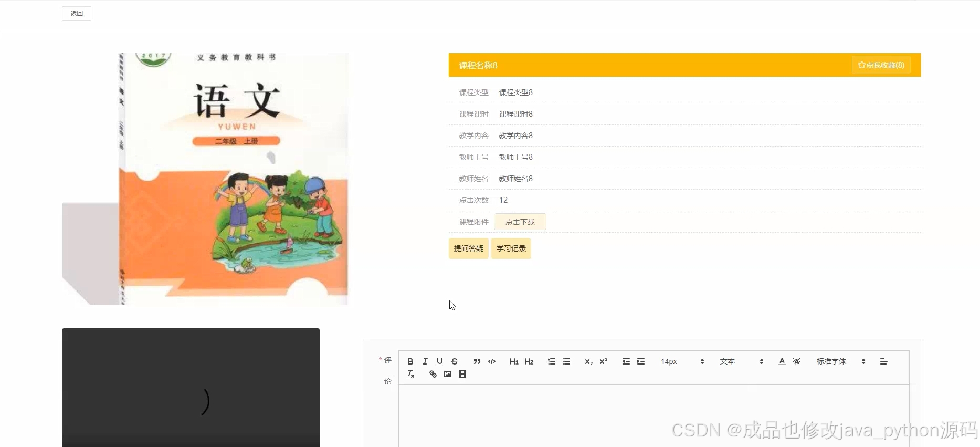This screenshot has height=447, width=980.
Task: Insert an image into the comment
Action: click(448, 374)
